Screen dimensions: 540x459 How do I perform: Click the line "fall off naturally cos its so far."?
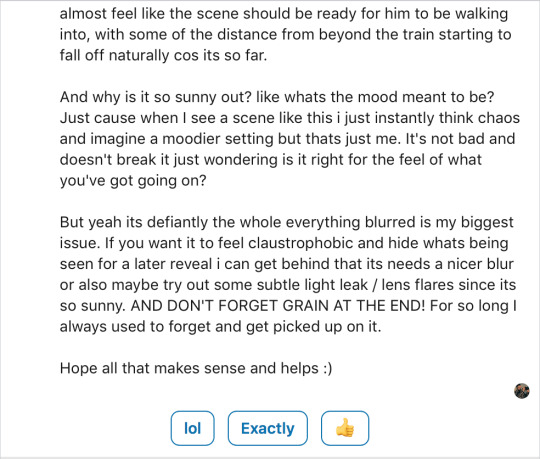[x=163, y=55]
